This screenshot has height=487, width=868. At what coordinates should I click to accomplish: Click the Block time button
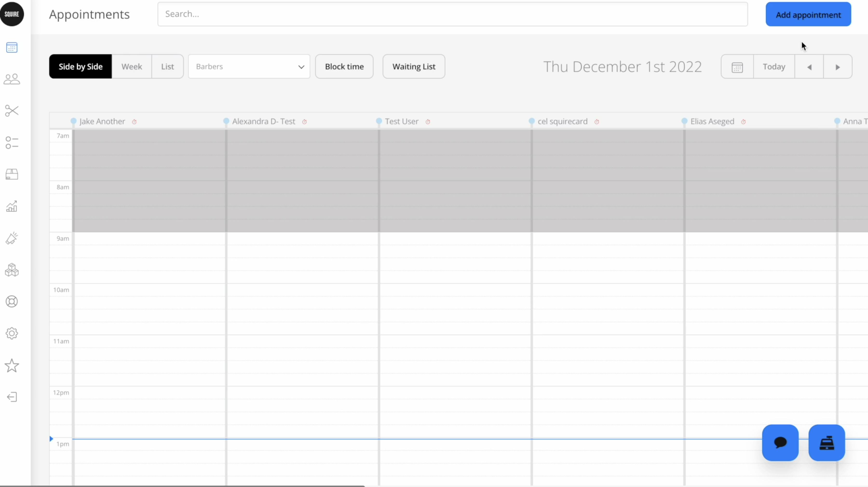point(344,66)
